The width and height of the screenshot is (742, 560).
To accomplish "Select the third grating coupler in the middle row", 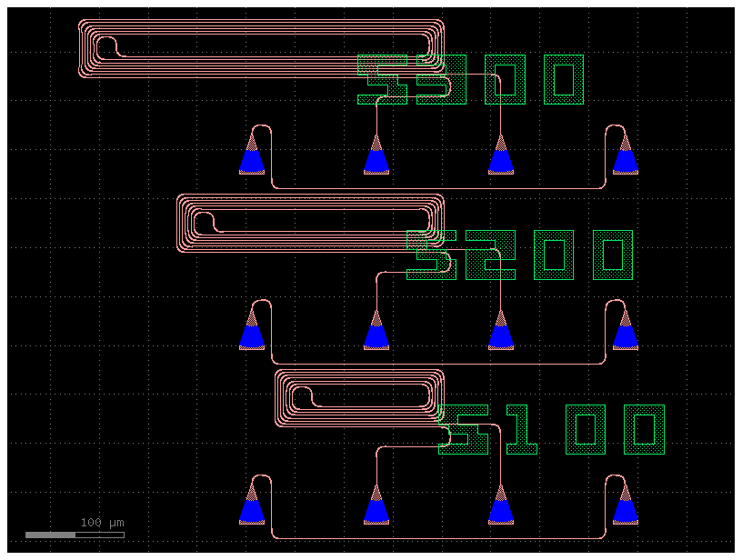I will coord(501,332).
